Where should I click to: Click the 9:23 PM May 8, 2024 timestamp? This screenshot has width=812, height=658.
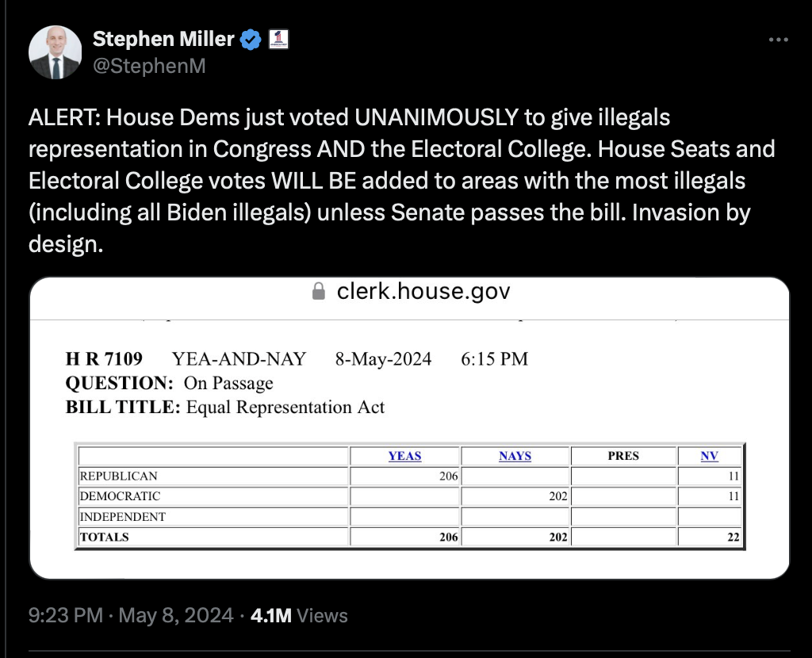(131, 615)
